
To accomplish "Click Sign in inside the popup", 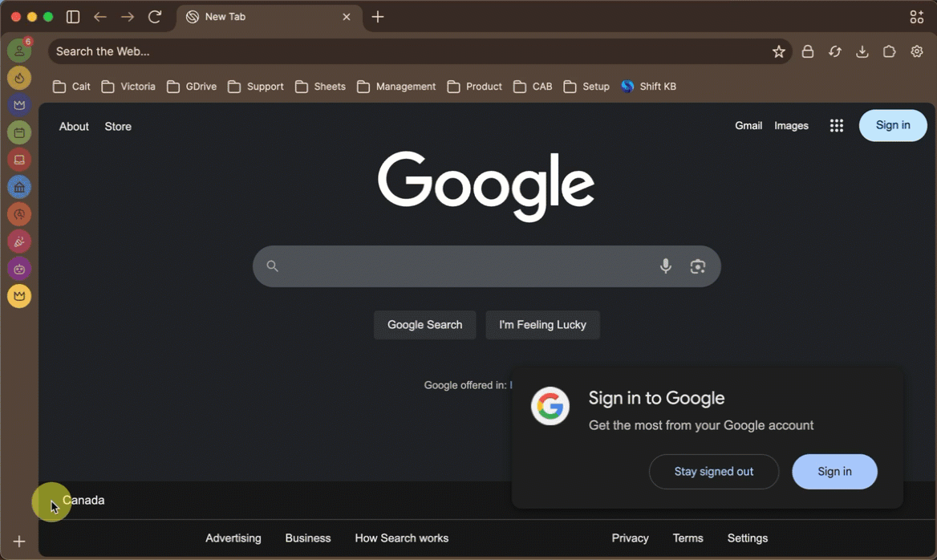I will click(x=834, y=472).
